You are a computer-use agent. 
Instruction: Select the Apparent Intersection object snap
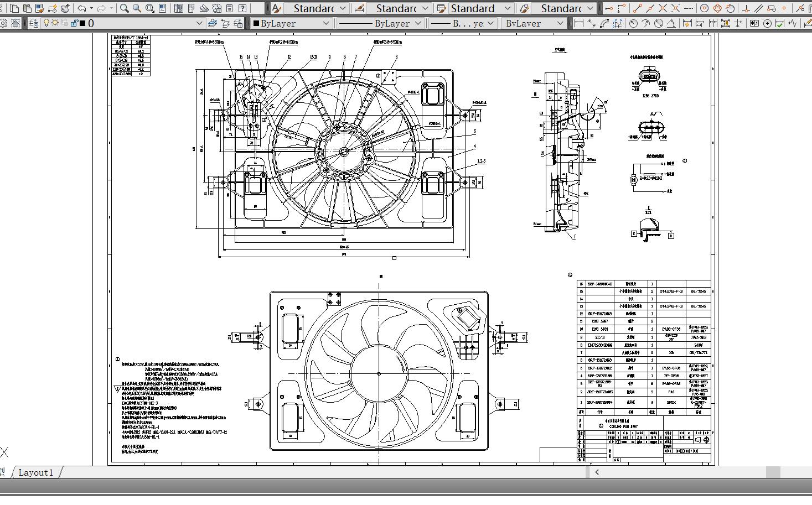pyautogui.click(x=676, y=8)
